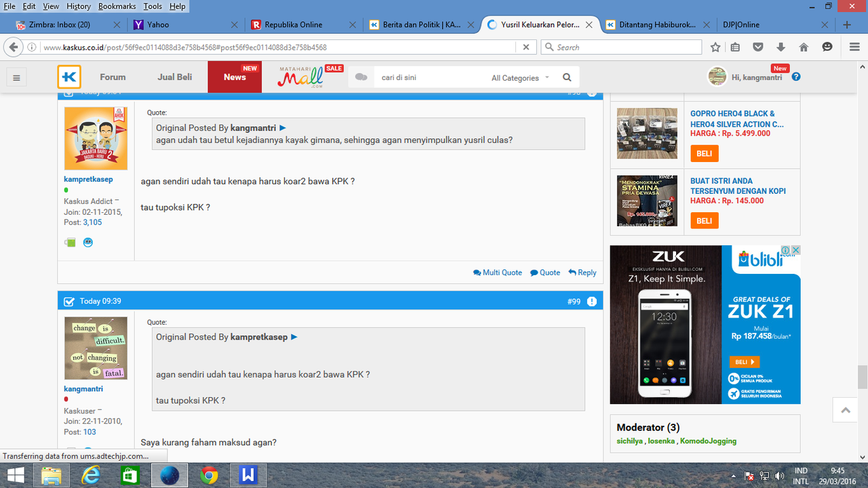Open the File menu

click(9, 6)
